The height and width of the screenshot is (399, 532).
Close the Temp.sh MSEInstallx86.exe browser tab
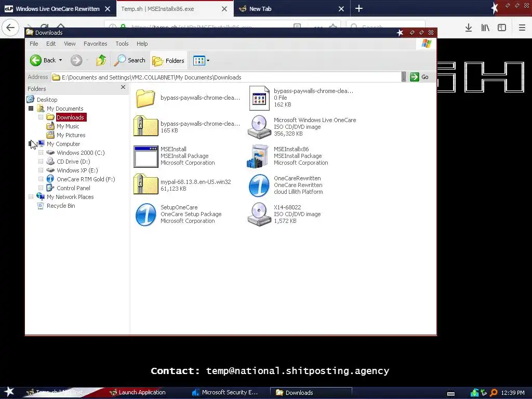pos(224,9)
